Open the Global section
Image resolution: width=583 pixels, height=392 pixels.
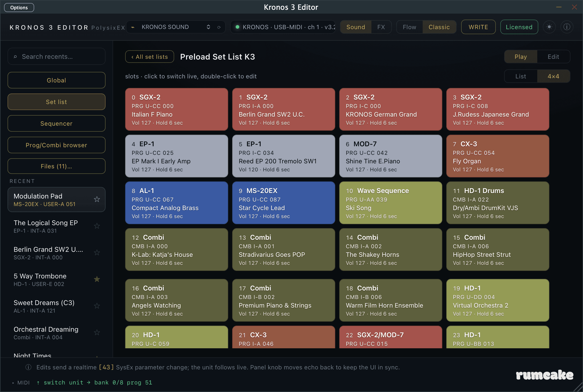coord(56,80)
